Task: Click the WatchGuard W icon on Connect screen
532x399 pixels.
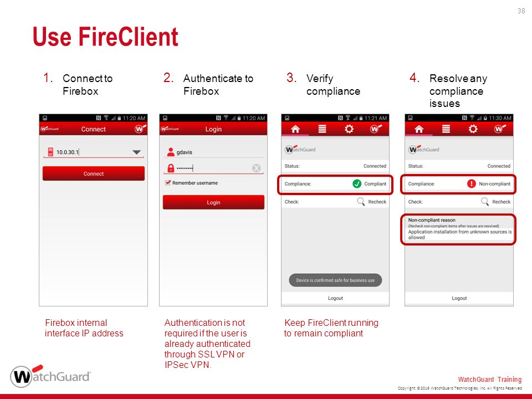Action: click(140, 129)
